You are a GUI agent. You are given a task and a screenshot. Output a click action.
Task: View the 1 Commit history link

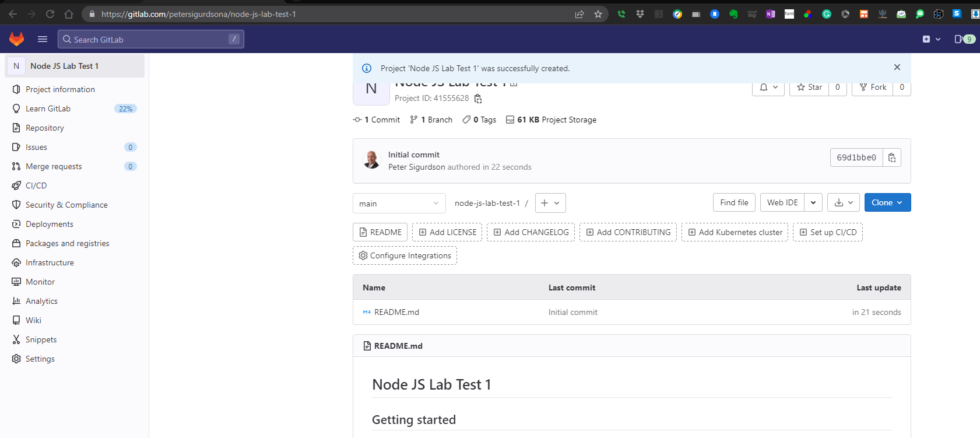coord(377,120)
